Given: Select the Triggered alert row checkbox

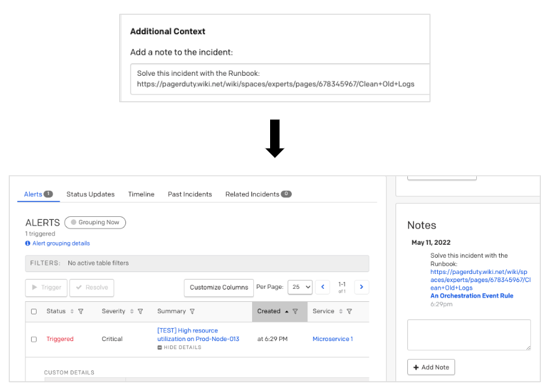Looking at the screenshot, I should [34, 339].
